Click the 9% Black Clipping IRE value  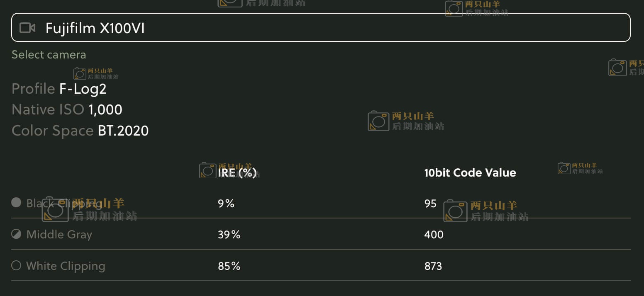coord(226,203)
